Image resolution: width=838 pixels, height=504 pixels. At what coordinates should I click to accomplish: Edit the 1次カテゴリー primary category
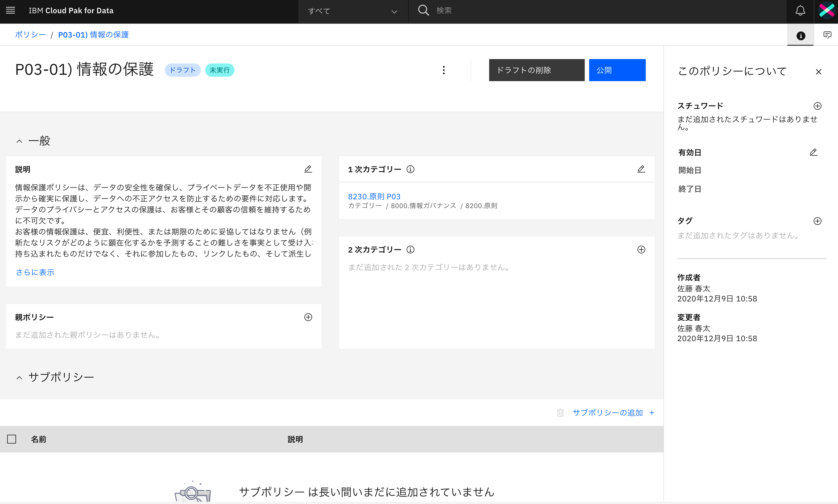641,169
